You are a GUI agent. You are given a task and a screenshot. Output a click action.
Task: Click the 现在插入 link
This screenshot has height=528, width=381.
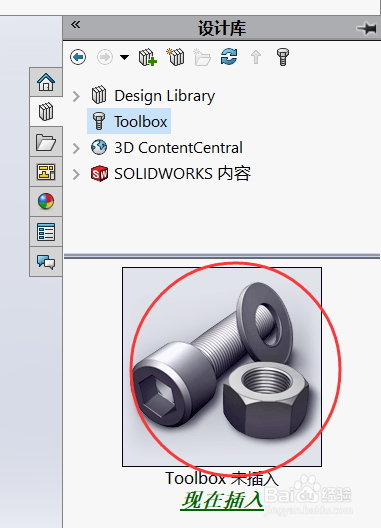tap(222, 500)
